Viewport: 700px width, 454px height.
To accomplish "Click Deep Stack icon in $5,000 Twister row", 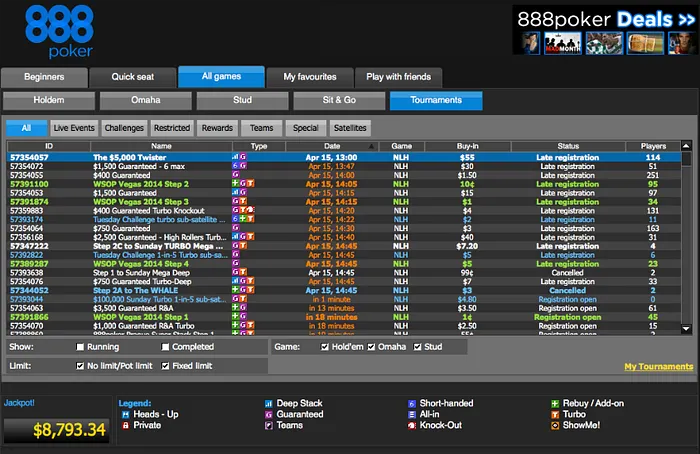I will coord(235,157).
